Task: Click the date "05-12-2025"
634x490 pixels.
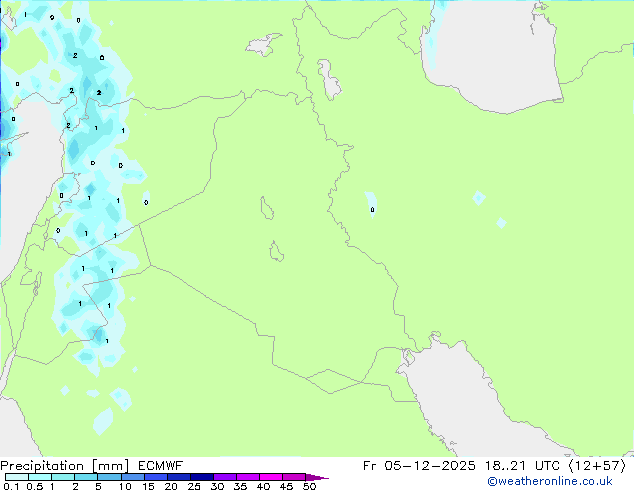Action: [429, 466]
